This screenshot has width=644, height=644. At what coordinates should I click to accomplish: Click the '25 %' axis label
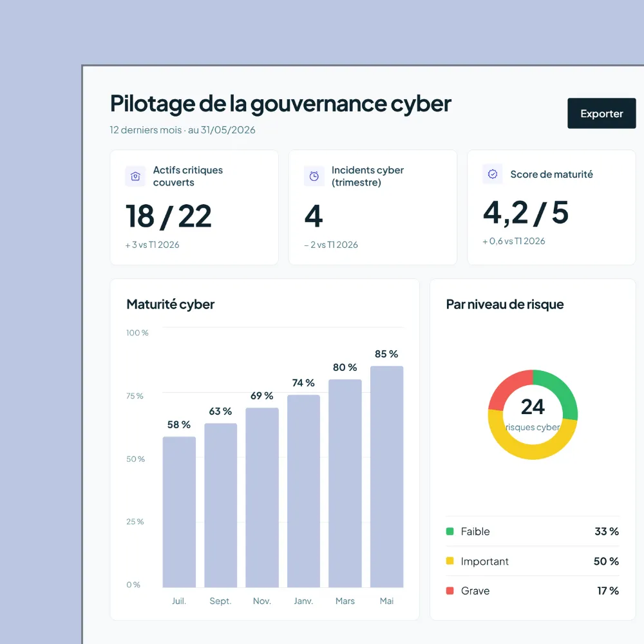point(135,522)
